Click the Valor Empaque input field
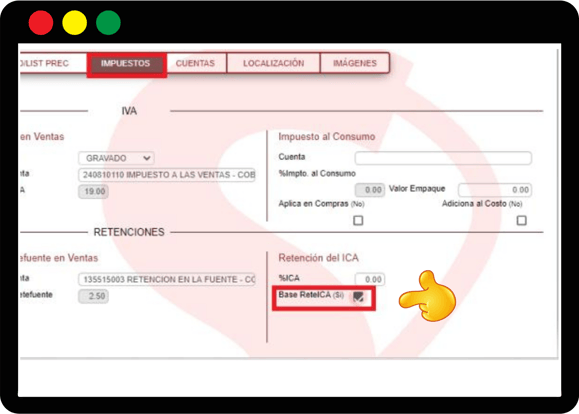 tap(495, 190)
